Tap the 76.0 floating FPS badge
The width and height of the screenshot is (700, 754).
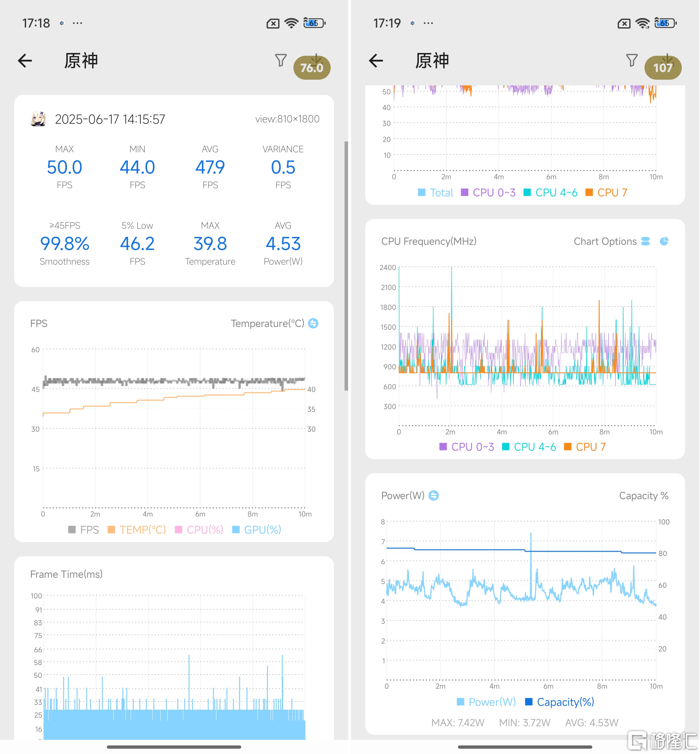point(312,67)
